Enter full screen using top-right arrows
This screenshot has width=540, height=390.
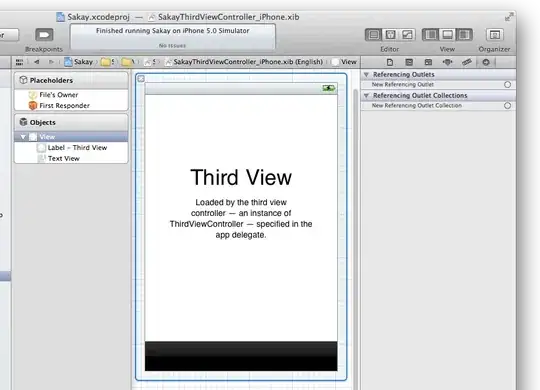[x=509, y=17]
